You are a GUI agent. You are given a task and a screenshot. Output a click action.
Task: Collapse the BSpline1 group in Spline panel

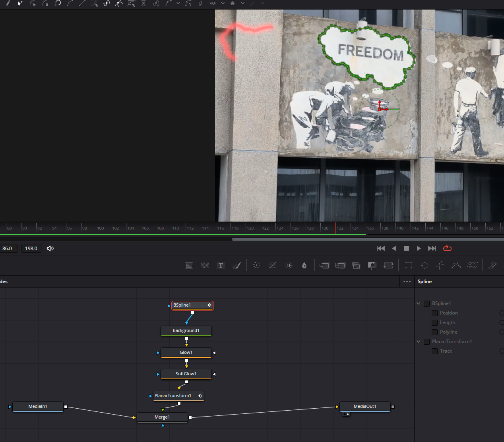(418, 303)
